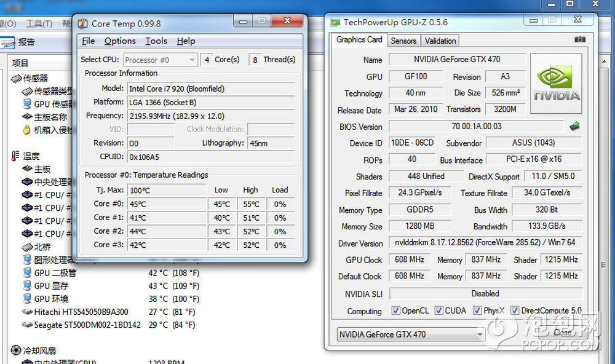Open the Tools menu in Core Temp
Screen dimensions: 615x364
pyautogui.click(x=156, y=41)
